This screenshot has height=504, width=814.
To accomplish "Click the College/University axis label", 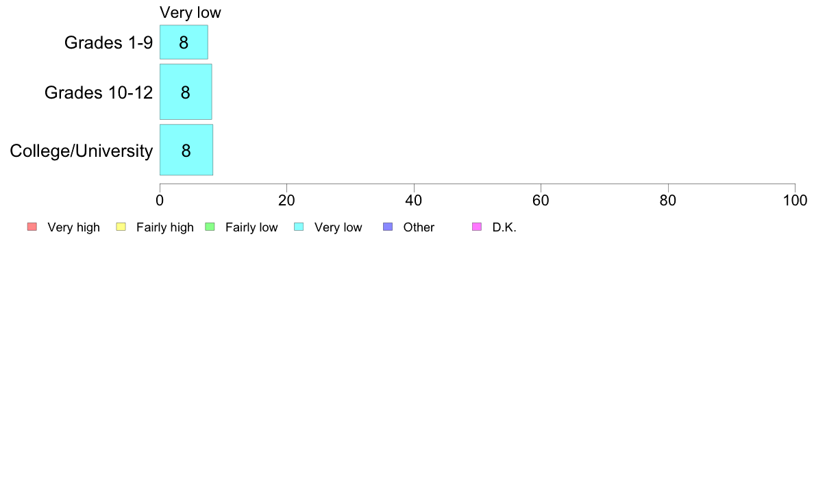I will coord(82,151).
